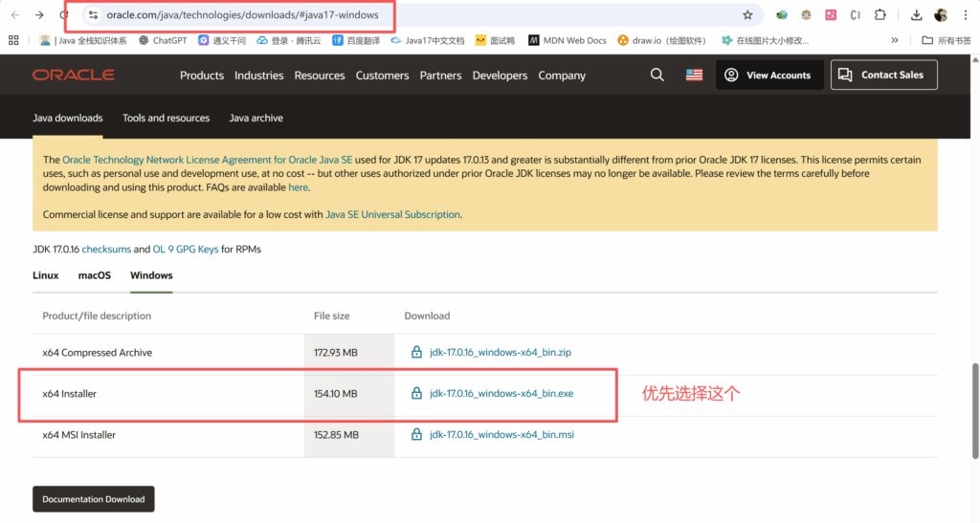Click the Documentation Download button
The height and width of the screenshot is (523, 980).
(94, 499)
